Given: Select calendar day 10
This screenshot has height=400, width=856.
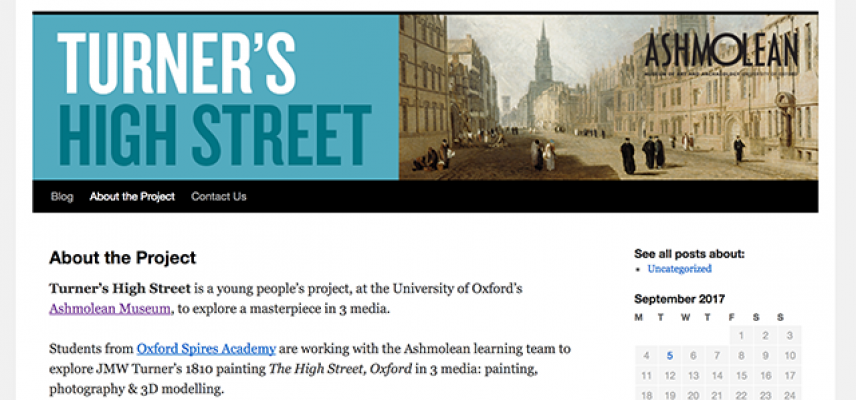Looking at the screenshot, I should pyautogui.click(x=790, y=356).
